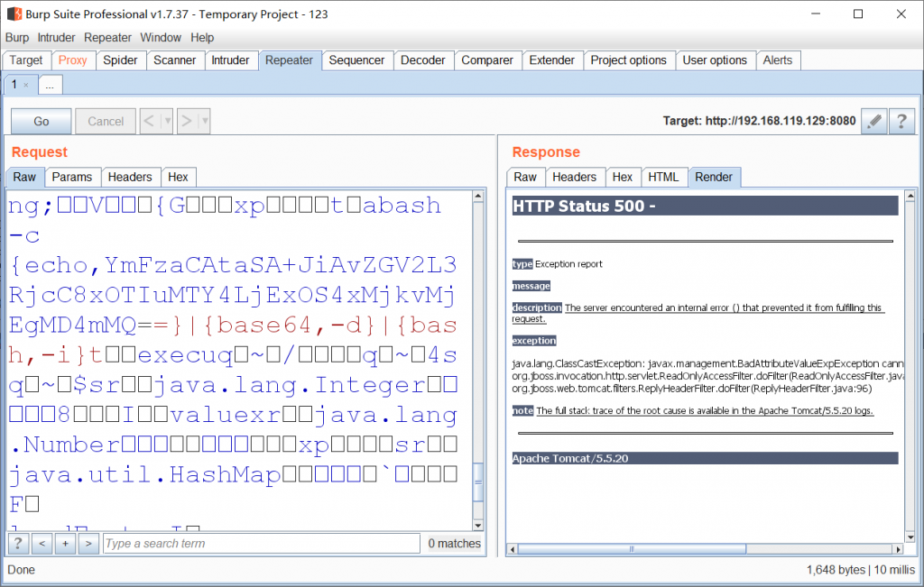Click the 'Done' status bar text
The image size is (924, 587).
click(22, 570)
